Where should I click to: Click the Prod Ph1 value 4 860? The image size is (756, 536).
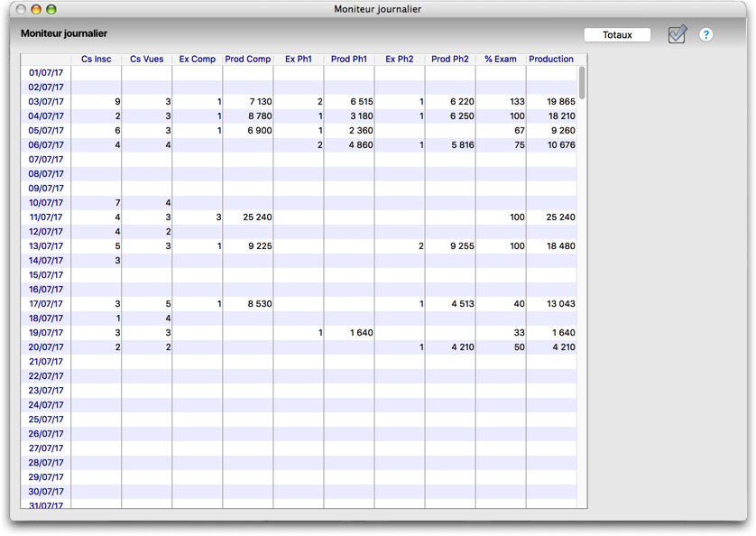[x=361, y=145]
